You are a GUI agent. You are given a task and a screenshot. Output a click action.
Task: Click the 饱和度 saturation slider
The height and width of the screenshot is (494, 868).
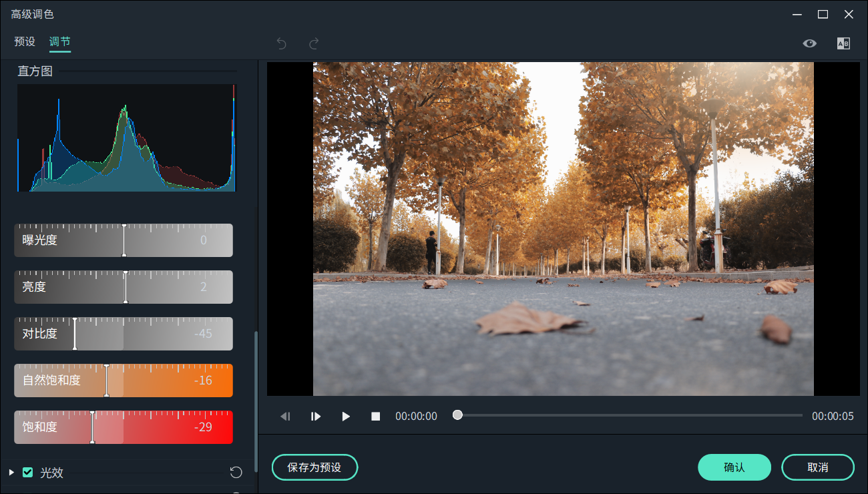click(92, 427)
